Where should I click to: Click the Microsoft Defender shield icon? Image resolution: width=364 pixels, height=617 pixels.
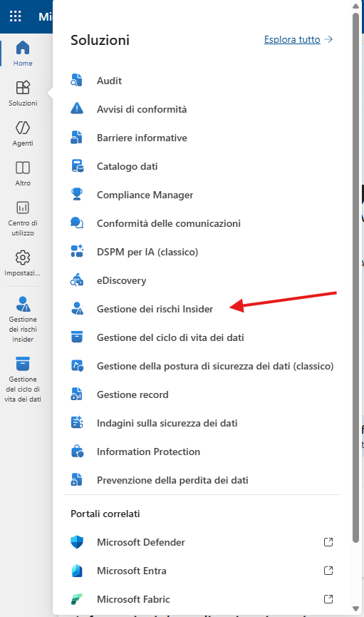[77, 542]
